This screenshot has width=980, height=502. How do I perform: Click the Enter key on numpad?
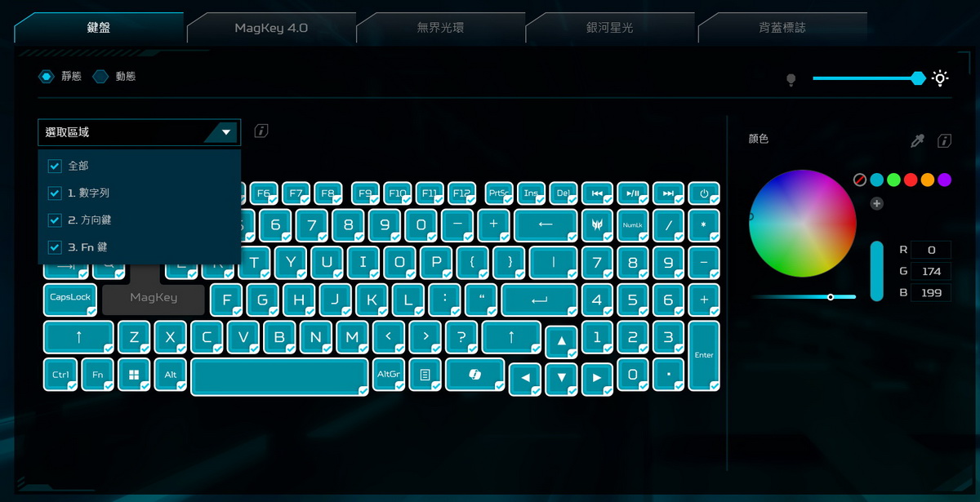704,356
